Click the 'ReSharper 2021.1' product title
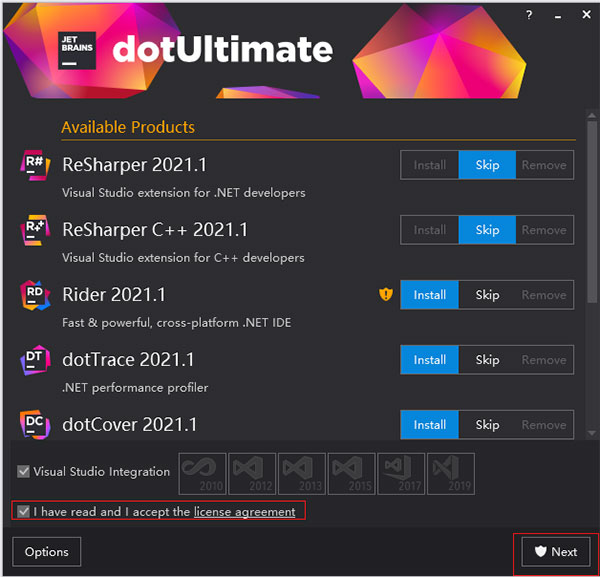Image resolution: width=600 pixels, height=577 pixels. click(134, 165)
